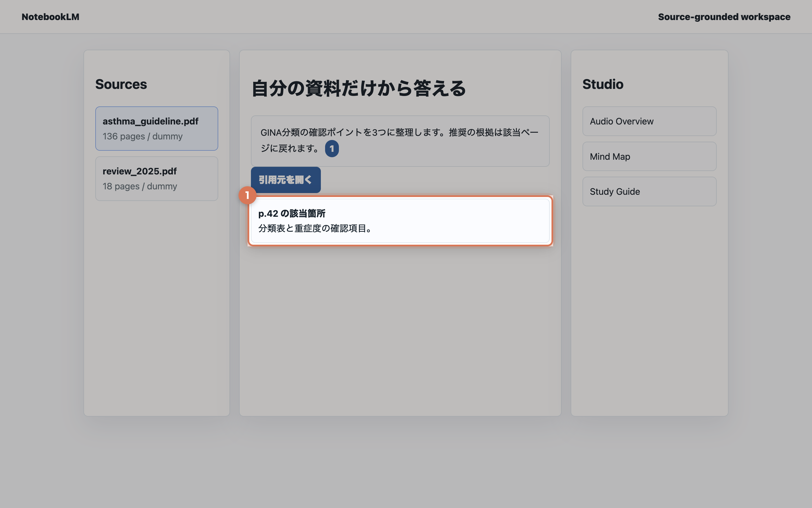This screenshot has width=812, height=508.
Task: Click the Studio panel heading
Action: 603,84
